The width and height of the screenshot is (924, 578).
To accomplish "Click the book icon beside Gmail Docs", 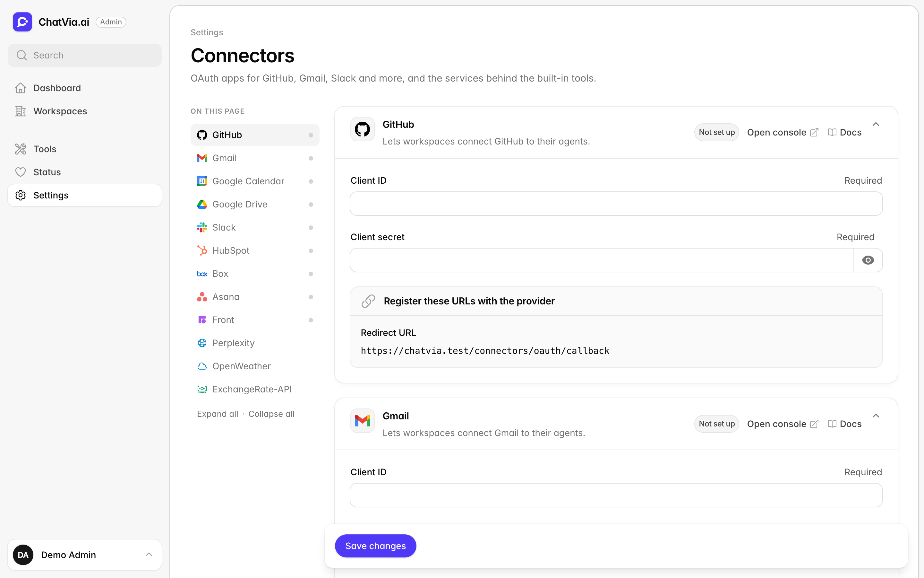I will [832, 424].
